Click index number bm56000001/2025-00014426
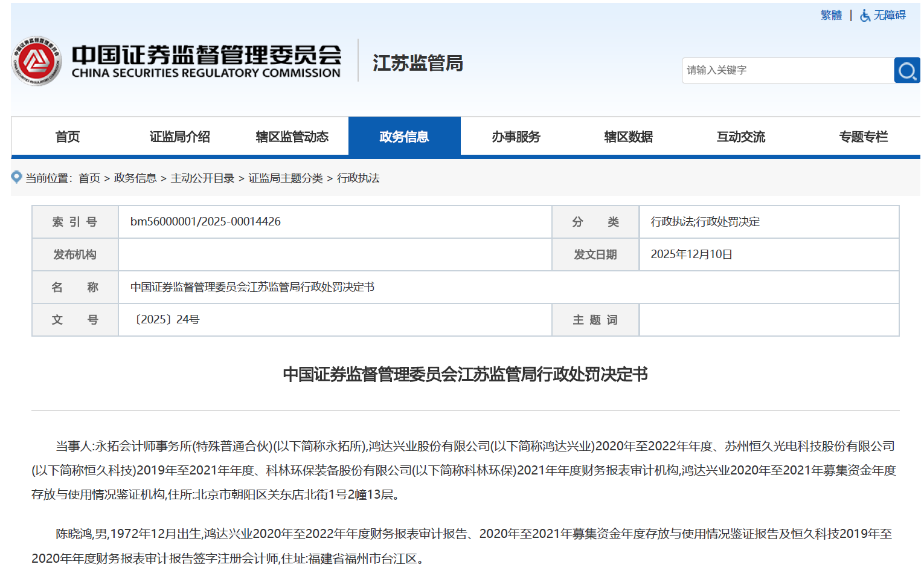924x573 pixels. [205, 222]
